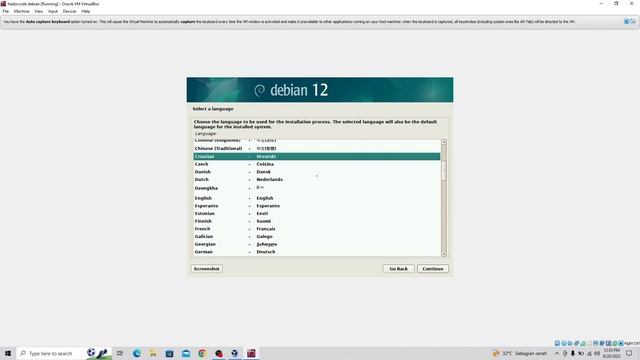The width and height of the screenshot is (640, 360).
Task: Open the File menu in VirtualBox
Action: 6,11
